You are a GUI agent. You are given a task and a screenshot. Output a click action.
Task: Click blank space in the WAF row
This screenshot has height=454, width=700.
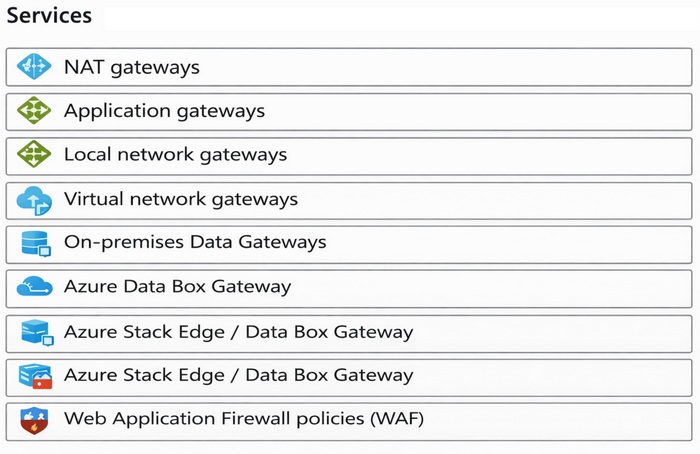(x=558, y=422)
